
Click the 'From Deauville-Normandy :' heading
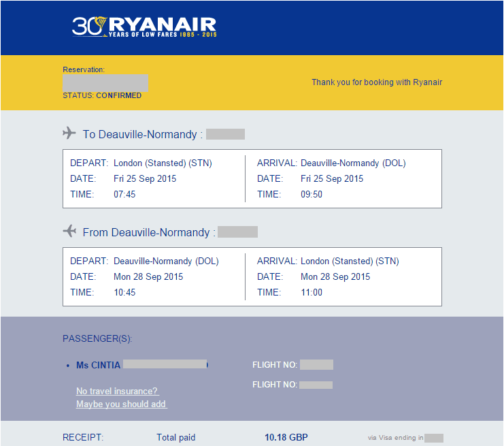tap(149, 232)
